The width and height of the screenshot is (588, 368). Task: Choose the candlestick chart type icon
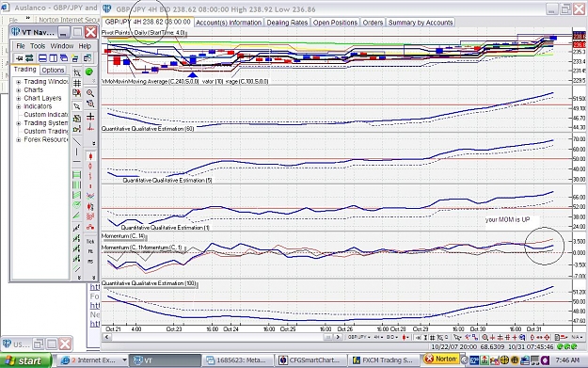pyautogui.click(x=90, y=156)
